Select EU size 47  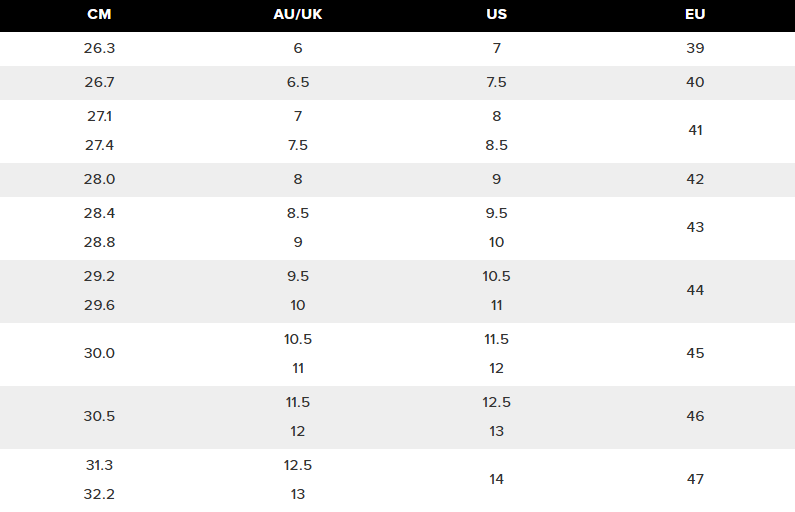(x=695, y=479)
